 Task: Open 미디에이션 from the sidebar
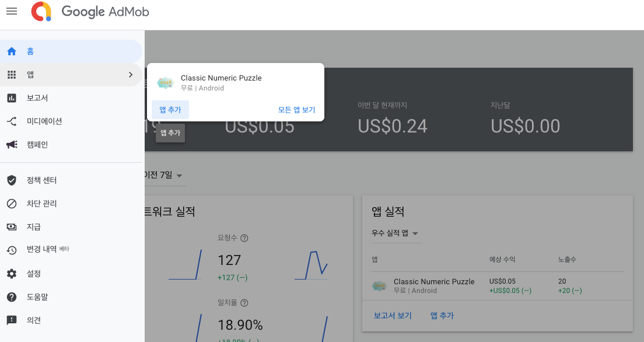tap(71, 121)
